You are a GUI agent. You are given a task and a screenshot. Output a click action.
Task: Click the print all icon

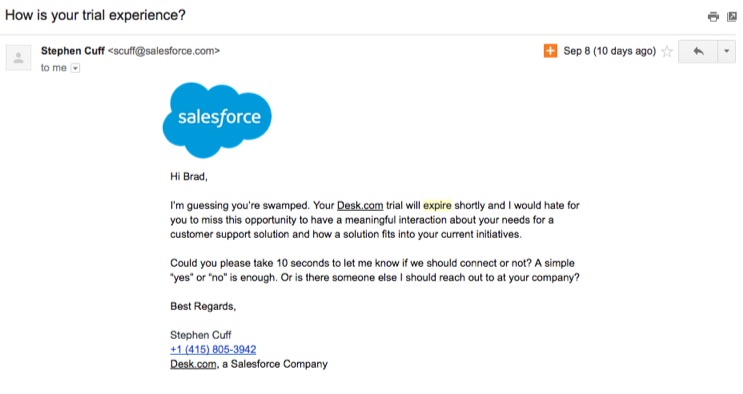(713, 17)
